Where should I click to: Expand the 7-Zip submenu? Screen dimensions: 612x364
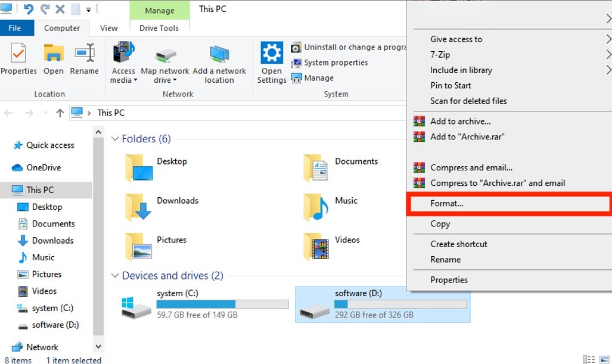point(440,54)
